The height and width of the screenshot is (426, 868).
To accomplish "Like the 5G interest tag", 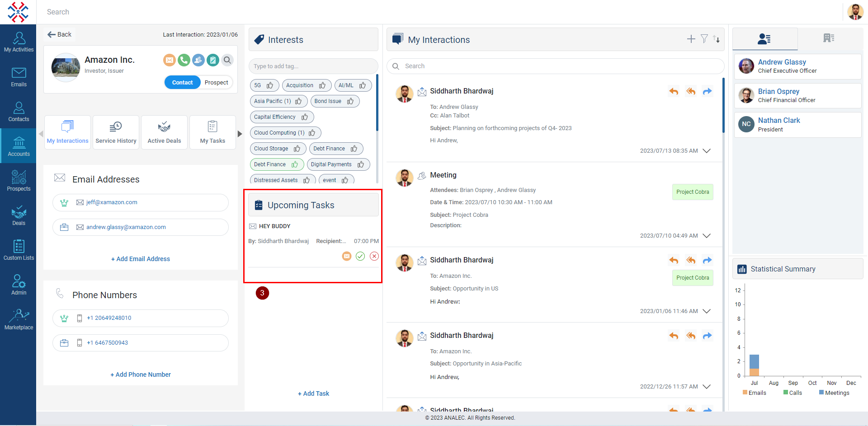I will (270, 85).
